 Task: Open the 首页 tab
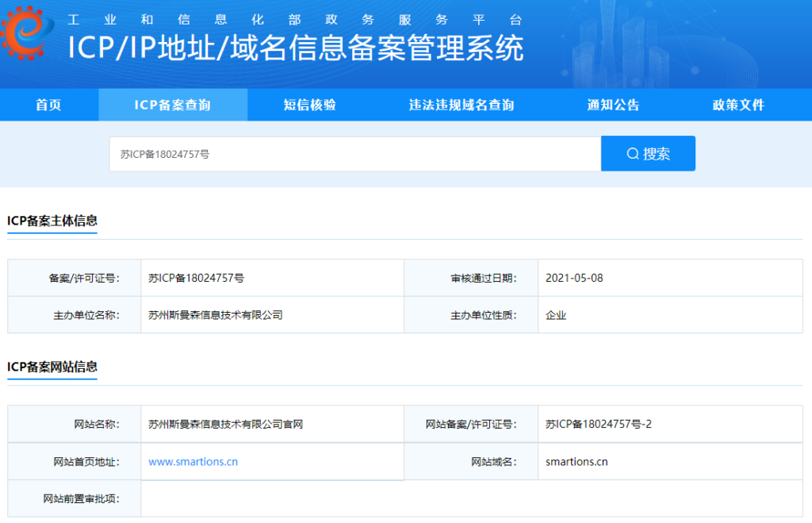tap(48, 105)
